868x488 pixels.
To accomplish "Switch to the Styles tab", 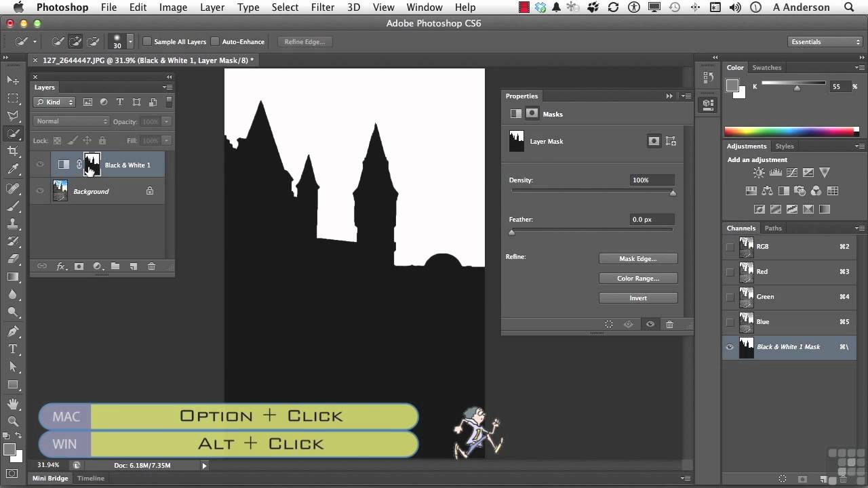I will pyautogui.click(x=785, y=146).
